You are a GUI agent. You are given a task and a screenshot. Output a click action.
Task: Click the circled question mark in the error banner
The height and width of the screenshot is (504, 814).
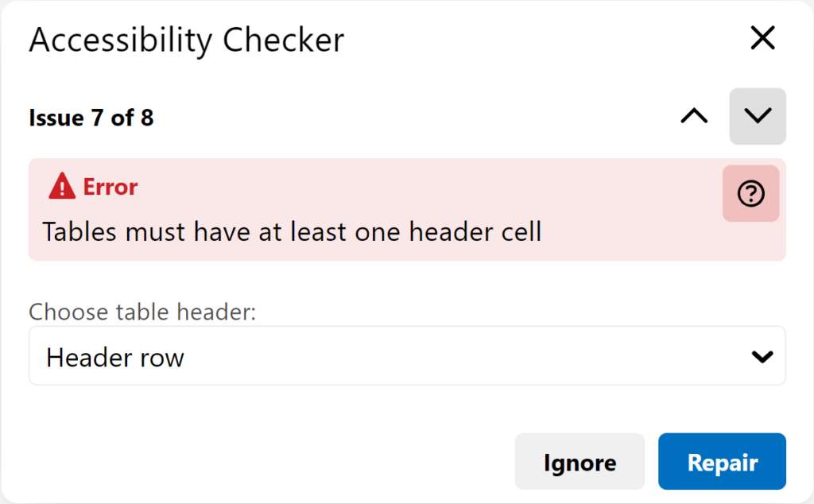750,193
